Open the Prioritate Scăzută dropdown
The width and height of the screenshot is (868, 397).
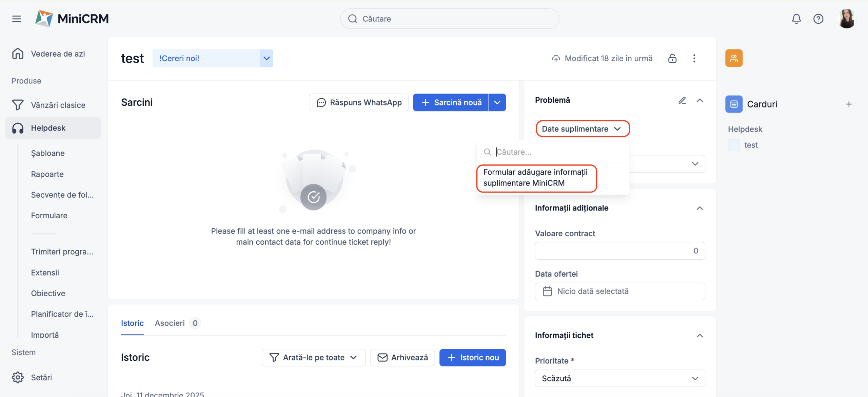click(x=619, y=378)
